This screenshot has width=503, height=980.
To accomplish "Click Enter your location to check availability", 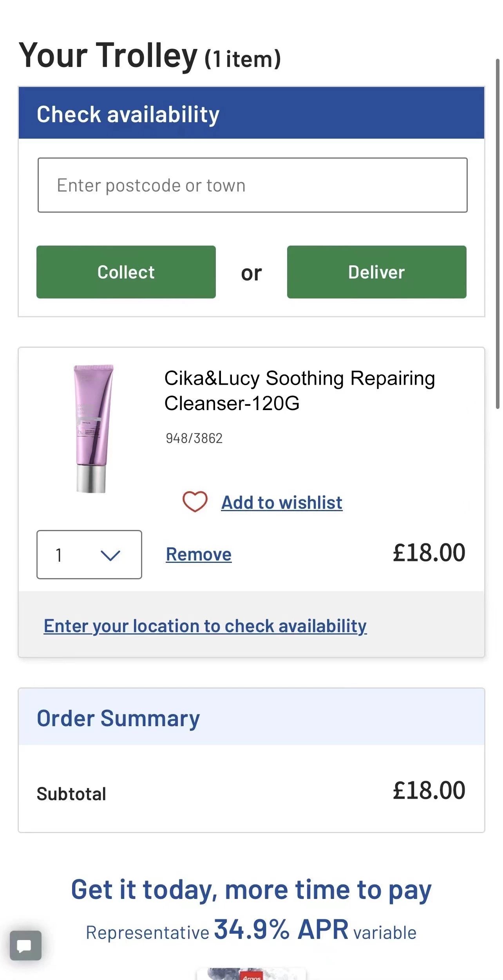I will [205, 626].
